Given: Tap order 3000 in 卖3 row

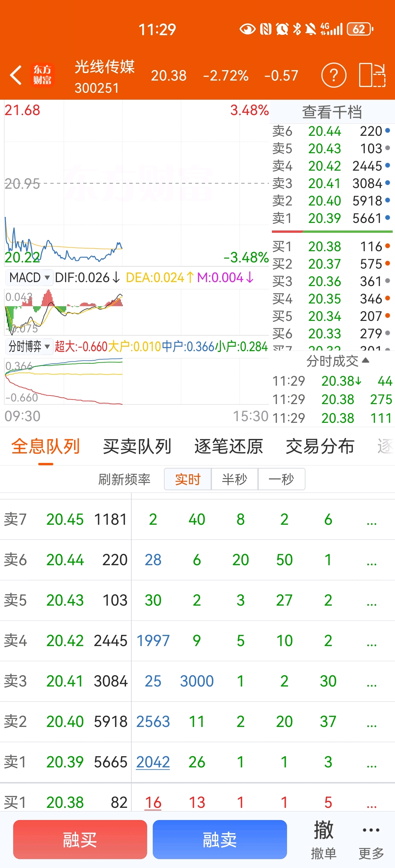Looking at the screenshot, I should coord(197,681).
